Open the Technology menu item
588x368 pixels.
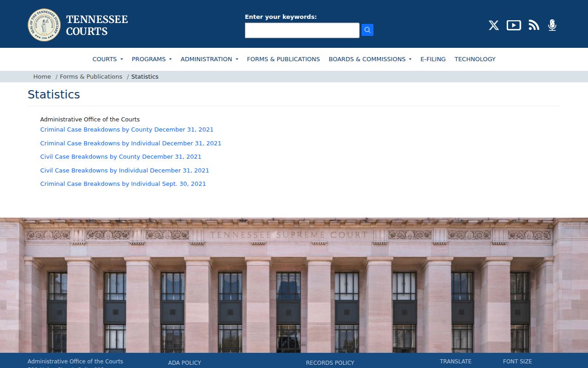click(x=475, y=59)
